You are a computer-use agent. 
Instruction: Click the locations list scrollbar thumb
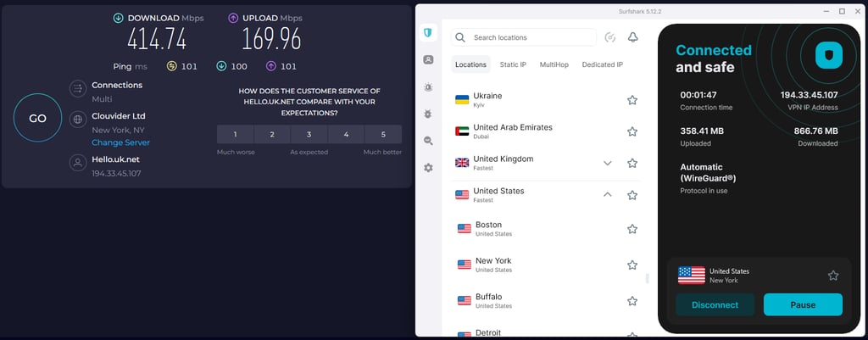coord(647,279)
